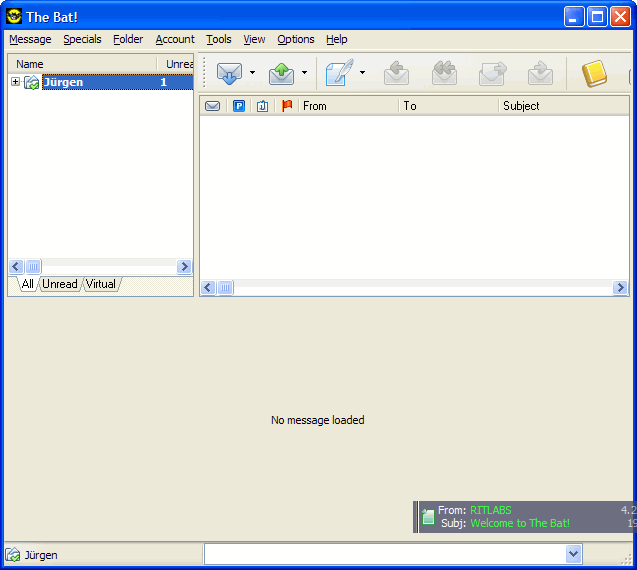
Task: Open the Tools menu
Action: 219,39
